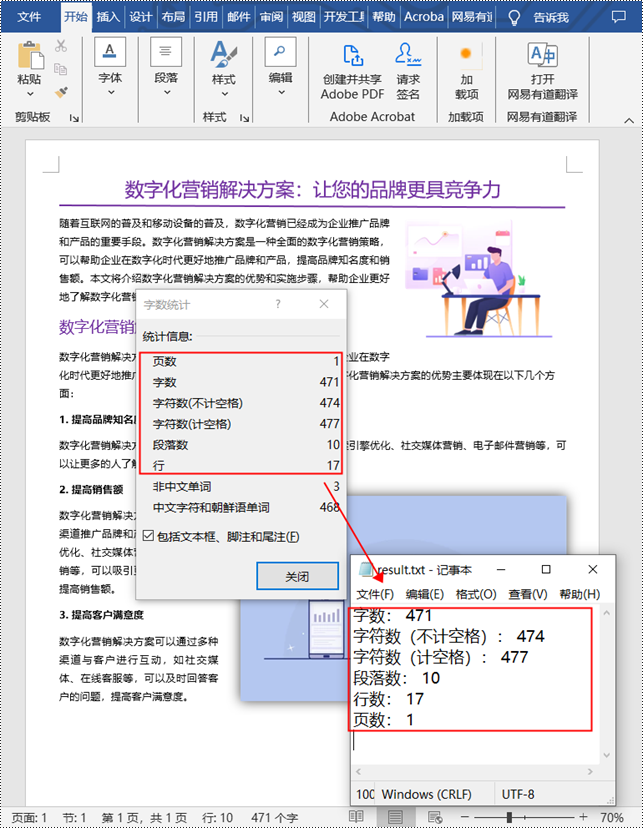Open 网易有道翻译 translate icon
The height and width of the screenshot is (828, 643).
coord(542,54)
